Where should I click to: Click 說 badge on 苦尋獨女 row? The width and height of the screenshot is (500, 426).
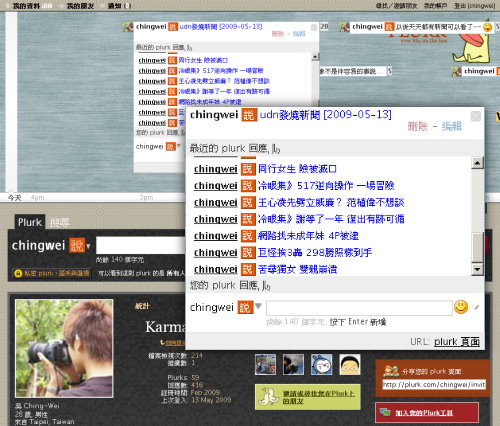248,269
